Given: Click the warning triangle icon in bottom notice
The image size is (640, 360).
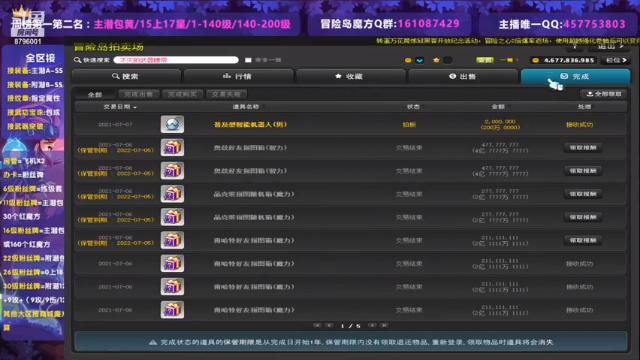Looking at the screenshot, I should point(153,342).
